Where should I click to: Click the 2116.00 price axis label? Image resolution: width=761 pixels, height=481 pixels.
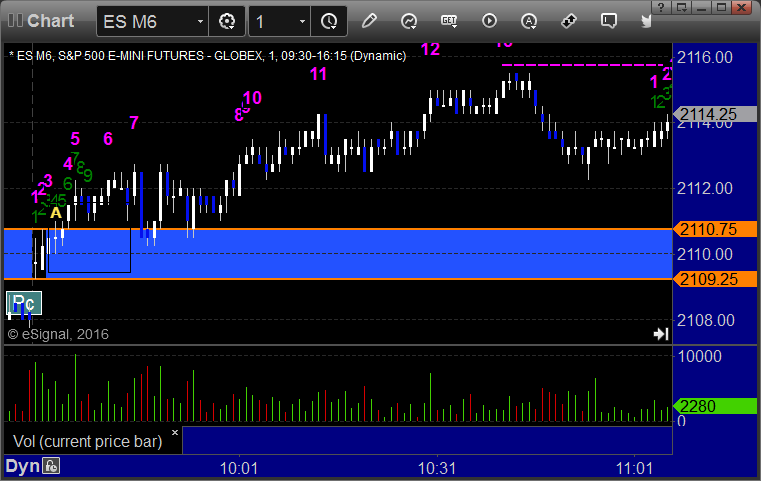click(x=705, y=57)
